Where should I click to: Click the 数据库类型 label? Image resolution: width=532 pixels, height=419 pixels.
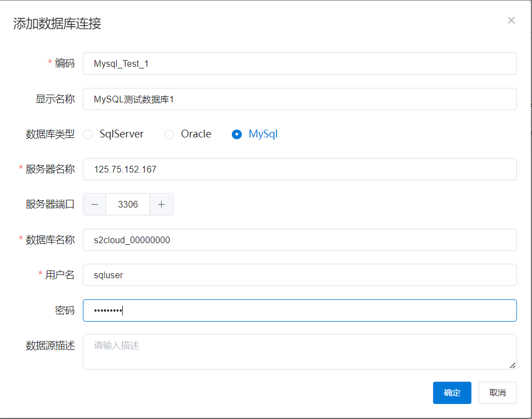[50, 134]
